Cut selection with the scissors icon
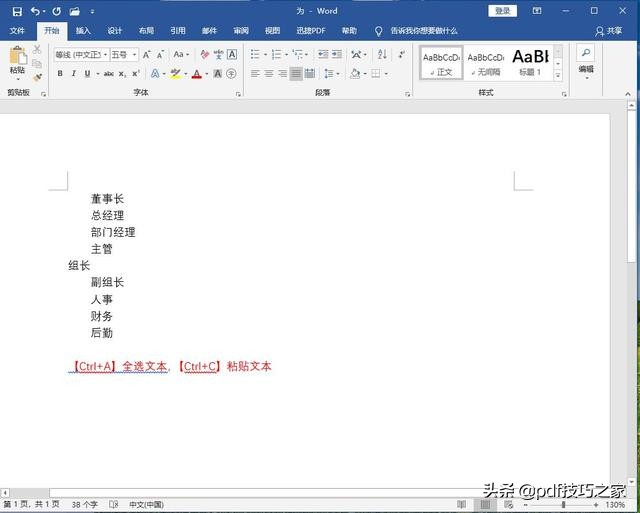 37,50
